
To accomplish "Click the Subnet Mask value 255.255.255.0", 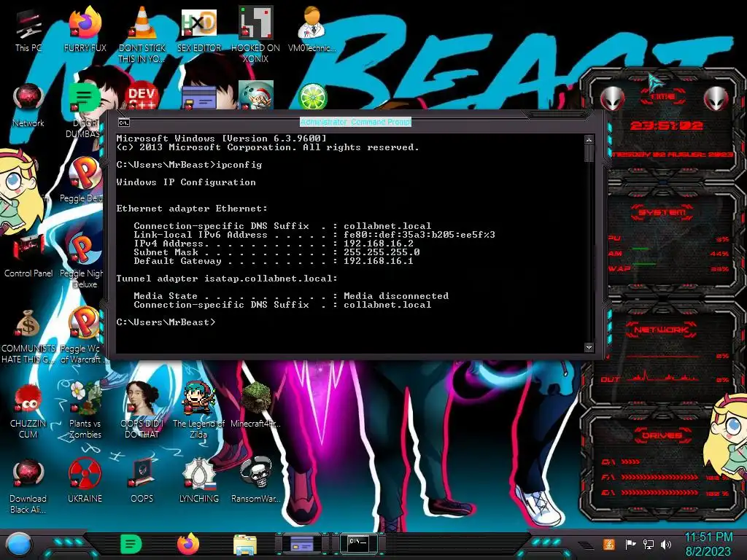I will 382,252.
